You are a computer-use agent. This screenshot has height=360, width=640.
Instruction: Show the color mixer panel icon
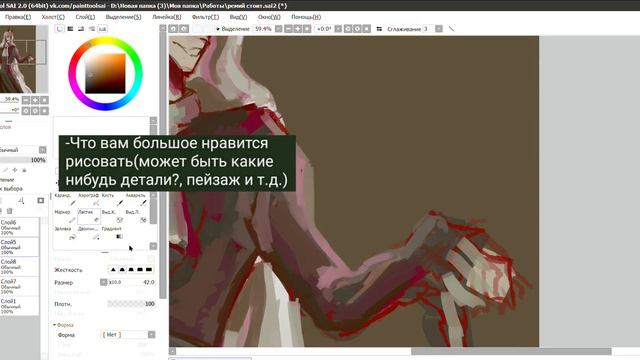92,29
